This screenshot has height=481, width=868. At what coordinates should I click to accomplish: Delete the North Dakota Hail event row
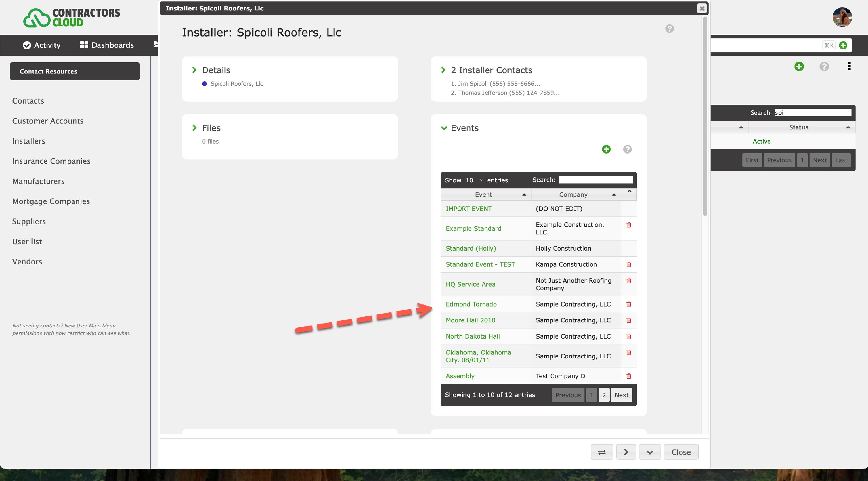[x=629, y=336]
